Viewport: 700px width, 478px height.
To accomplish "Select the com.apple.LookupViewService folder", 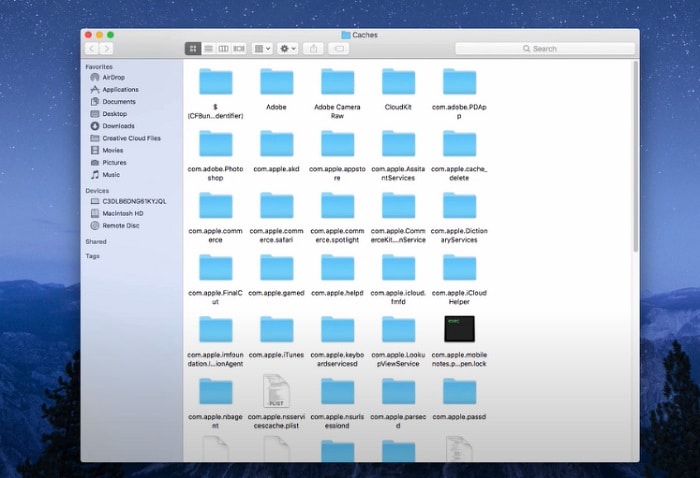I will point(398,330).
